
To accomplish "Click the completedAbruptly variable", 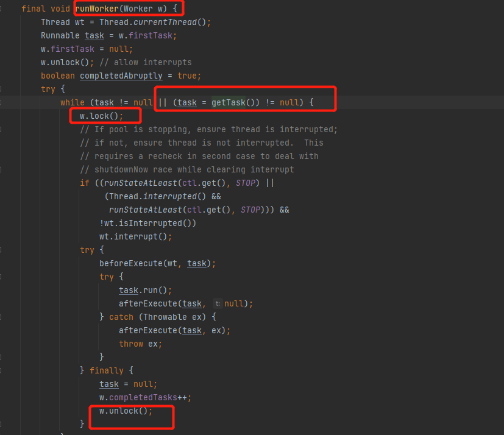I will tap(121, 76).
